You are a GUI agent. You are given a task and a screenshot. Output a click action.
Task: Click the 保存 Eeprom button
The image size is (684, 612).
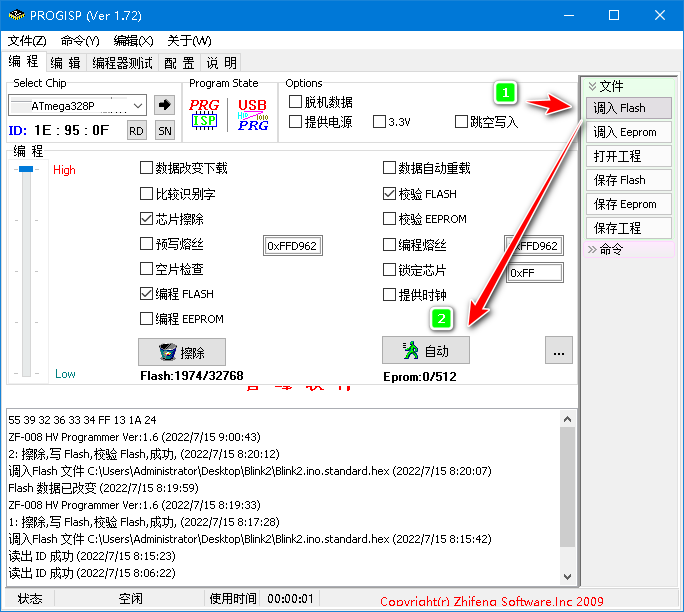coord(628,204)
